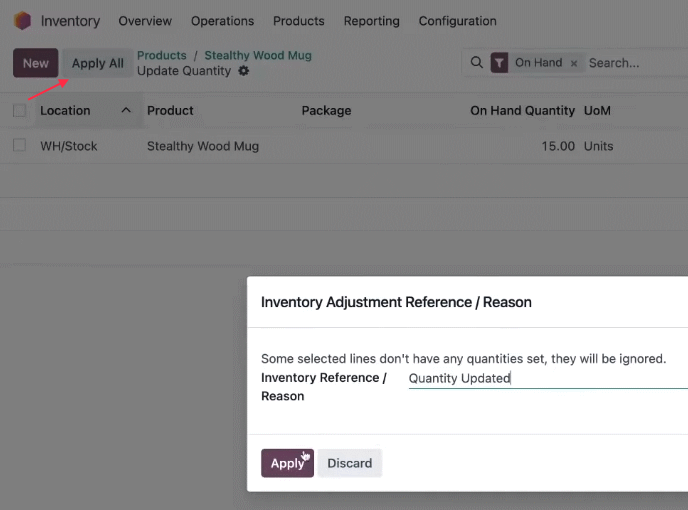The height and width of the screenshot is (510, 688).
Task: Expand the Configuration menu
Action: click(458, 21)
